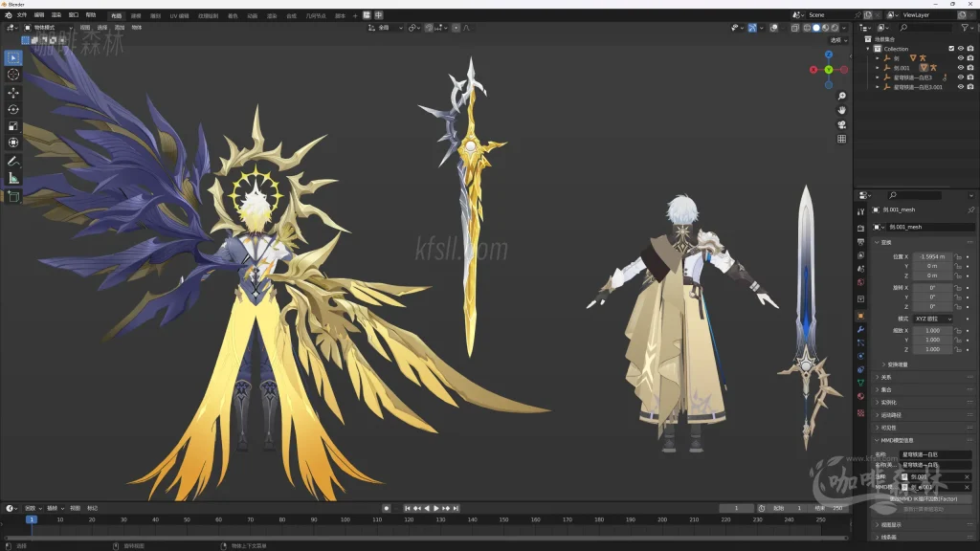Image resolution: width=980 pixels, height=551 pixels.
Task: Open the rotation mode XYZ dropdown
Action: tap(933, 319)
